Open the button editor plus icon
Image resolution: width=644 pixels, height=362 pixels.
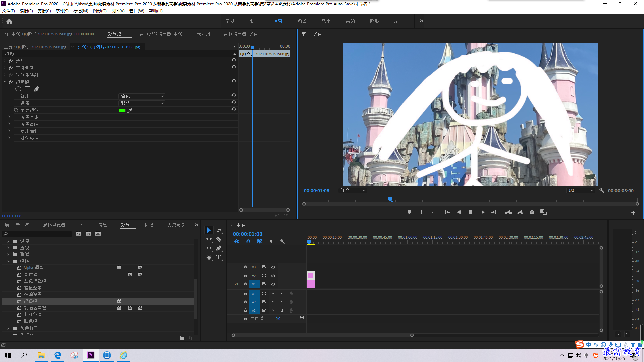pyautogui.click(x=633, y=213)
